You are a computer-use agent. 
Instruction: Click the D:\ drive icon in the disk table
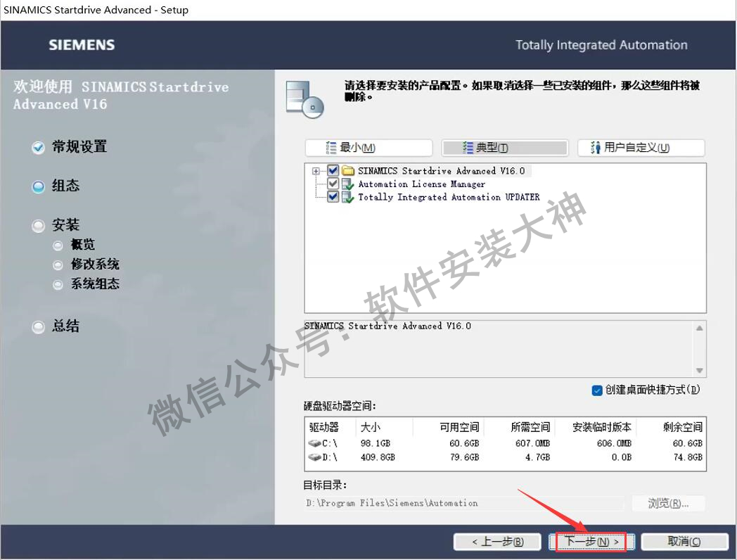tap(314, 457)
